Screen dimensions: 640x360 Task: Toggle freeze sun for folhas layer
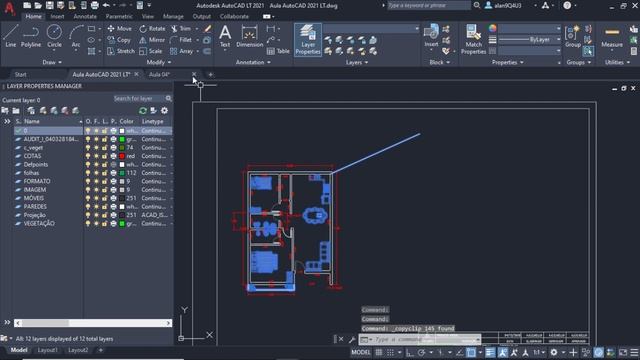click(x=96, y=173)
